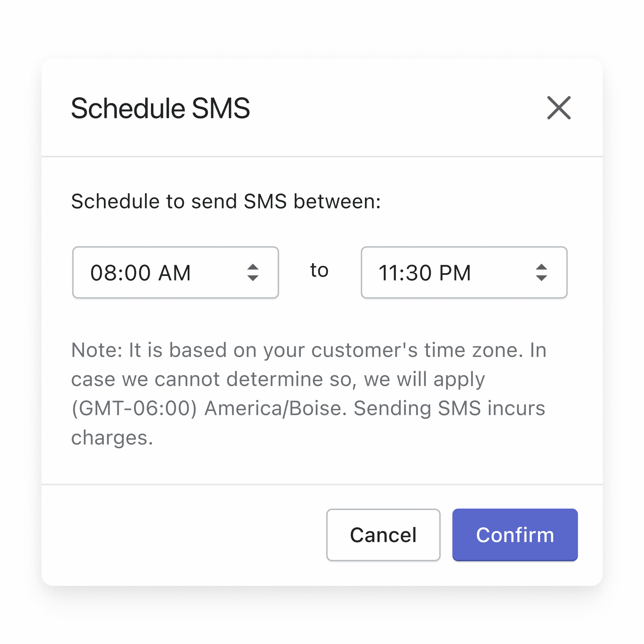The width and height of the screenshot is (644, 644).
Task: Click the (GMT-06:00) offset text
Action: tap(134, 408)
